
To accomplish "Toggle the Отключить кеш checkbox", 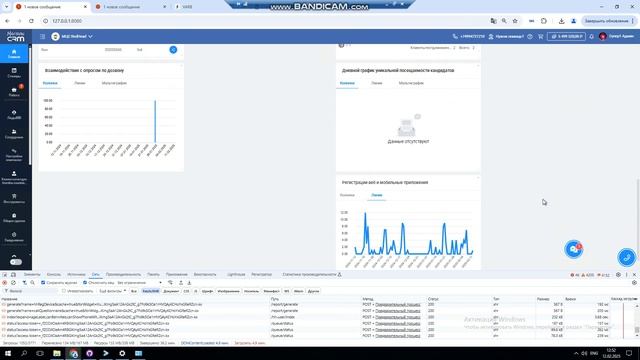I will pyautogui.click(x=85, y=282).
